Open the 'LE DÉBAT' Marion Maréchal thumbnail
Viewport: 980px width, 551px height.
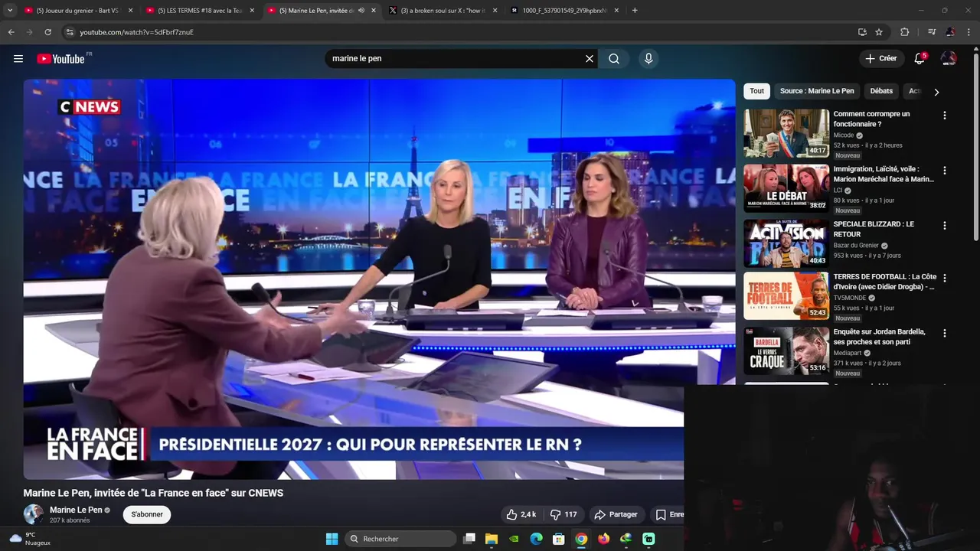786,188
